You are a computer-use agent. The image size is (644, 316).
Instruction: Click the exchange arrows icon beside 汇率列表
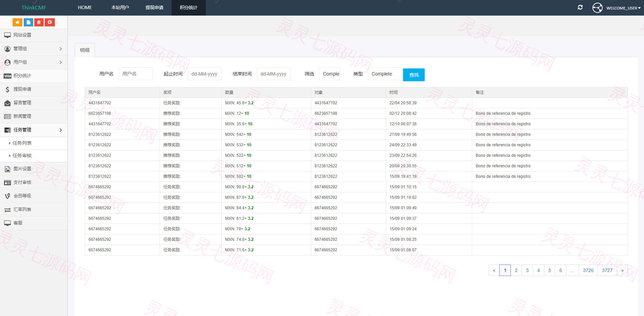click(x=7, y=210)
